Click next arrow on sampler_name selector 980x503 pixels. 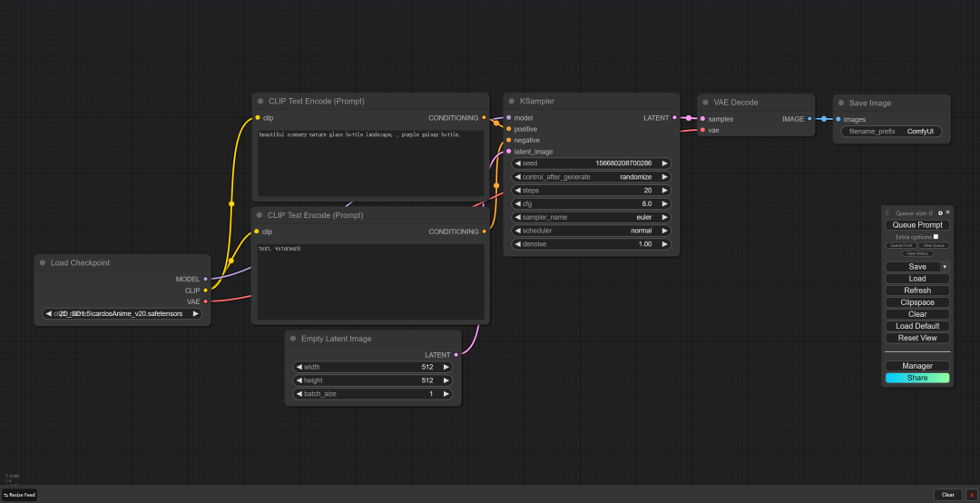click(664, 218)
